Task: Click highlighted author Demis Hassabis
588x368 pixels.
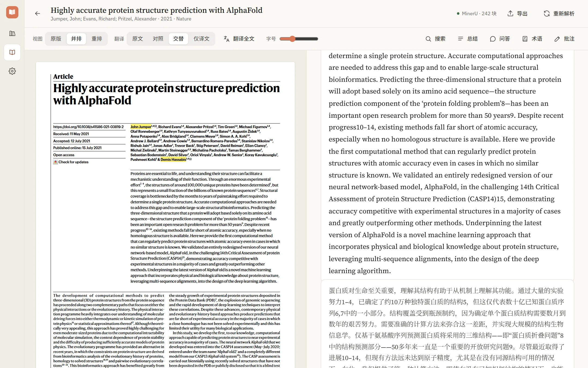Action: click(173, 159)
